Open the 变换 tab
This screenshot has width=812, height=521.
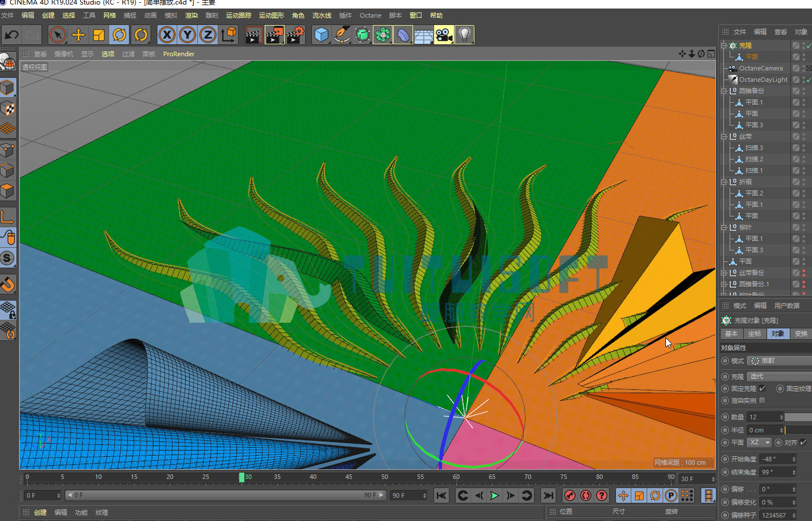(801, 334)
